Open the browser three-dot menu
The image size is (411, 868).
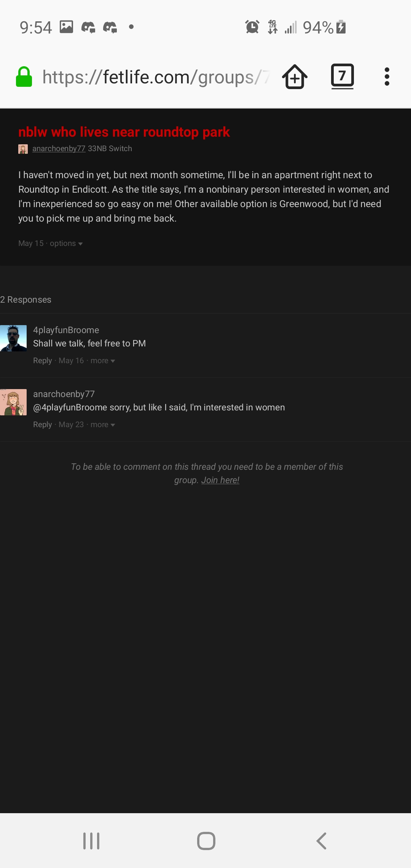click(x=387, y=77)
